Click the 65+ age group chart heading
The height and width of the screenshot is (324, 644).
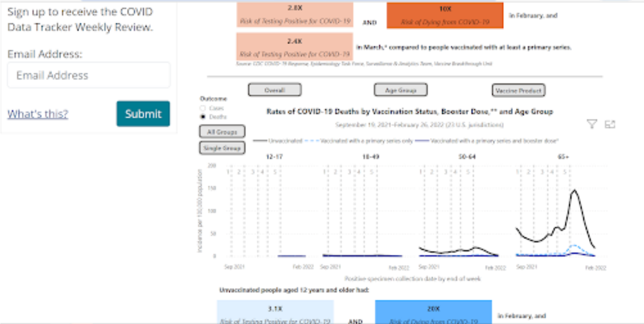(x=563, y=157)
